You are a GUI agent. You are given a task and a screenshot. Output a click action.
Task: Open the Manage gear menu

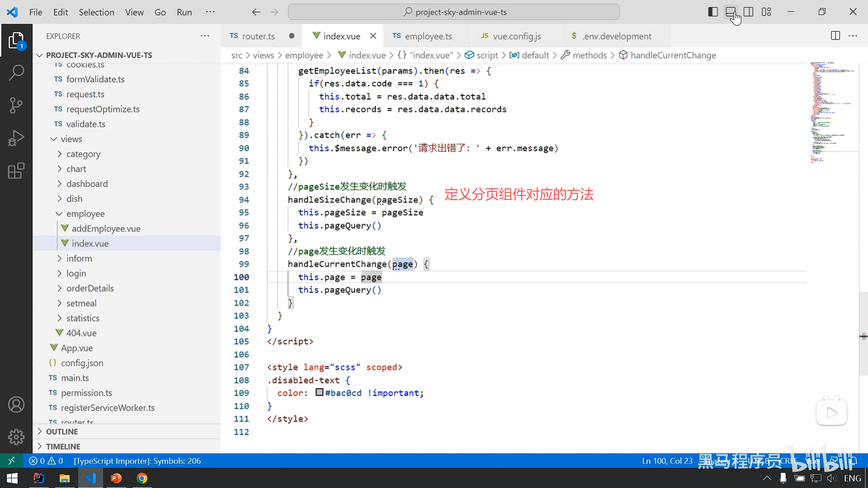point(16,437)
